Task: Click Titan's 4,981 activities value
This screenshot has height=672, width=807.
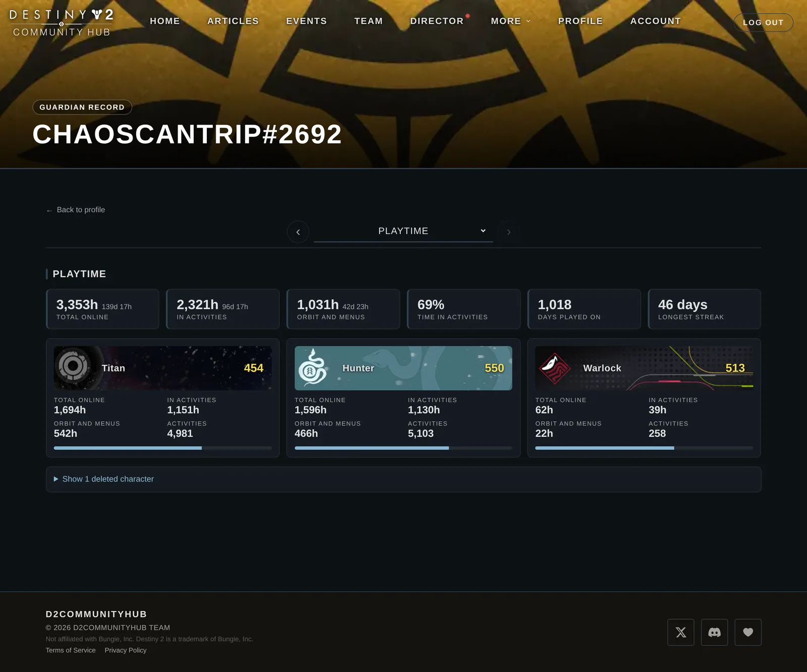Action: 180,434
